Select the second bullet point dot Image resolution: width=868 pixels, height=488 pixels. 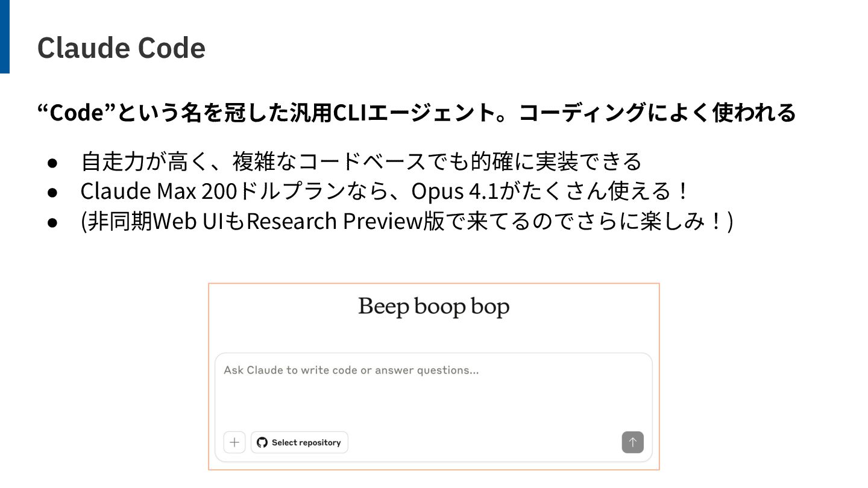pyautogui.click(x=52, y=193)
